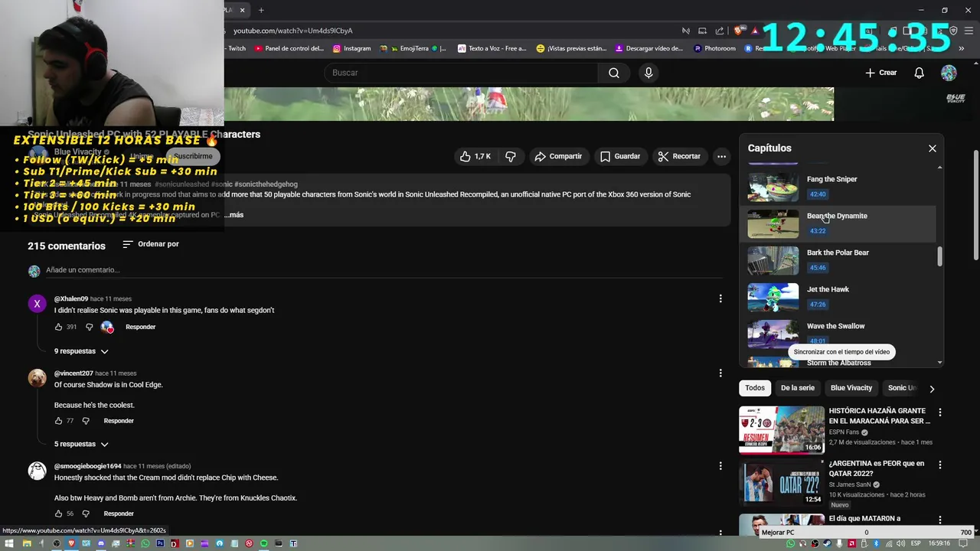Open the Windows Start menu

pyautogui.click(x=8, y=543)
